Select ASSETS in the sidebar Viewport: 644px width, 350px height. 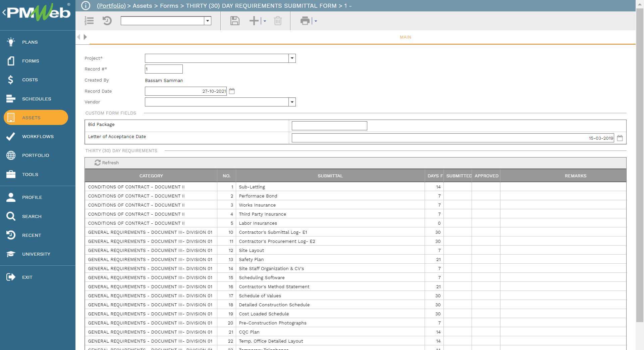(31, 118)
